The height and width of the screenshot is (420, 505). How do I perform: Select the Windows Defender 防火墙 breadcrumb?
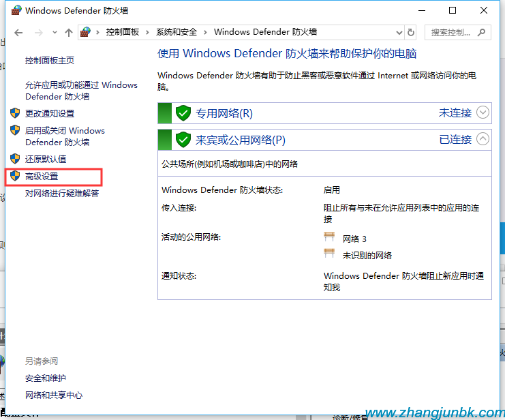coord(265,32)
